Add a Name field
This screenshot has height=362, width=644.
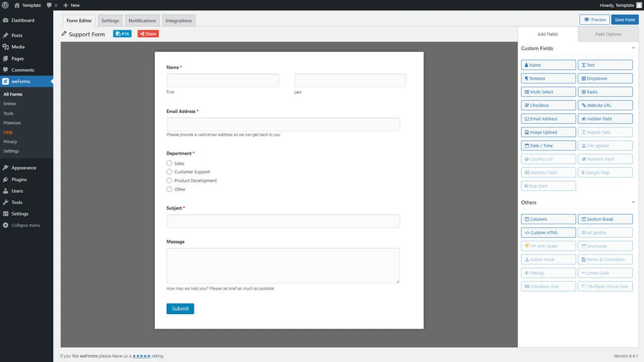tap(548, 65)
